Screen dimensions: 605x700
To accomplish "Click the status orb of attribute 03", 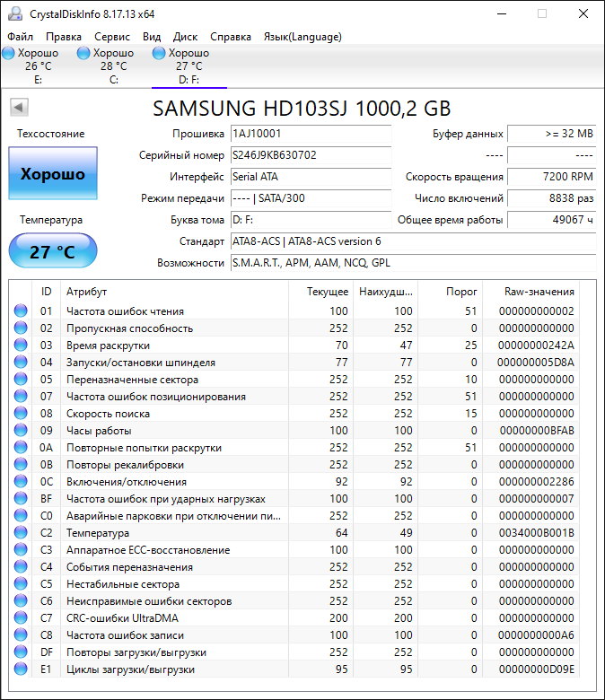I will pyautogui.click(x=21, y=346).
